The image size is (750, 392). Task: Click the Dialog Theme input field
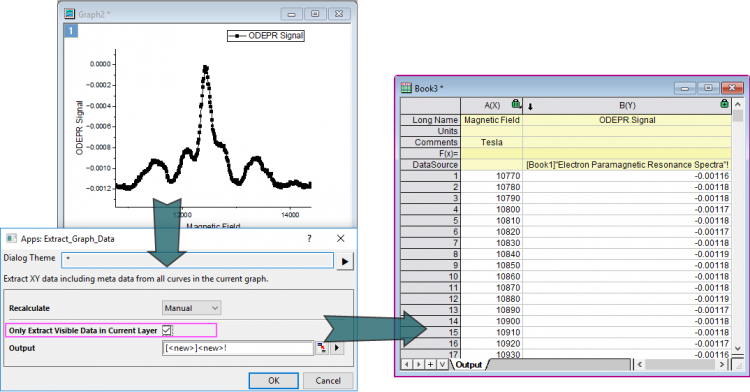(x=197, y=260)
